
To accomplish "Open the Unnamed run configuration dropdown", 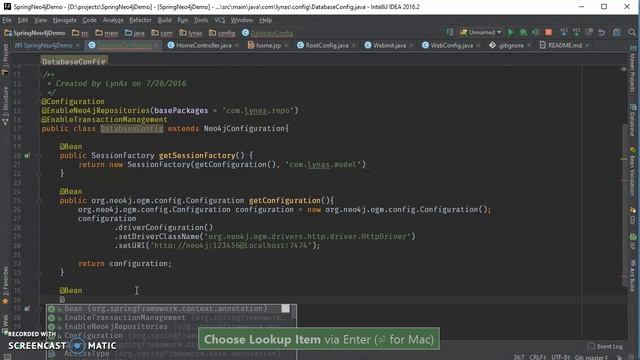I will [480, 32].
